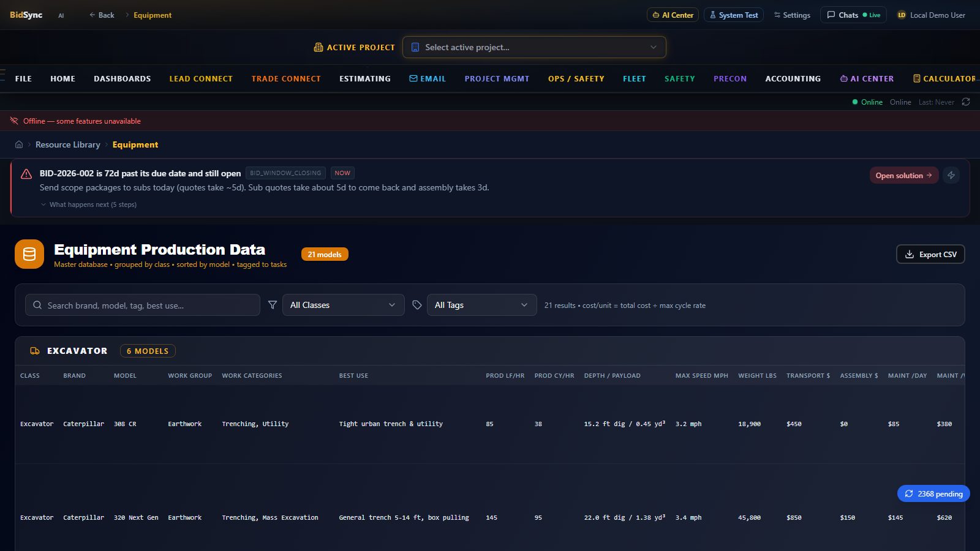This screenshot has width=980, height=551.
Task: Open Settings from the top bar
Action: [792, 15]
